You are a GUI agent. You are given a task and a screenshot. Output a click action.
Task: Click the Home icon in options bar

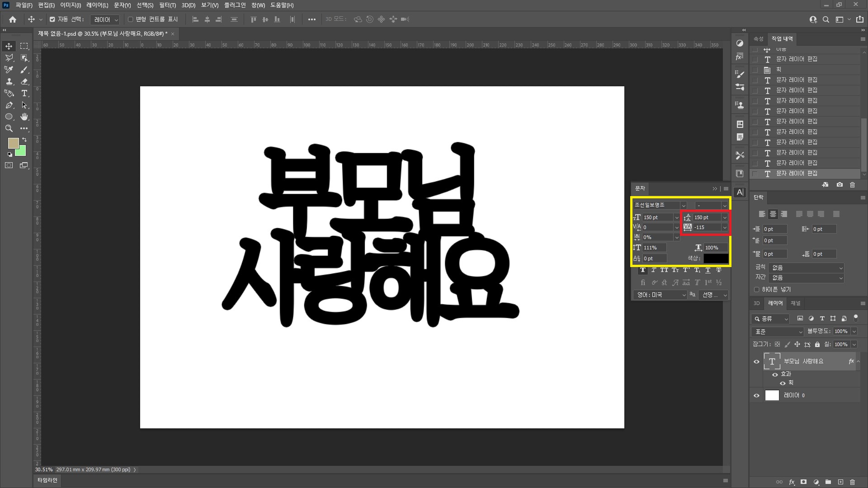point(13,19)
